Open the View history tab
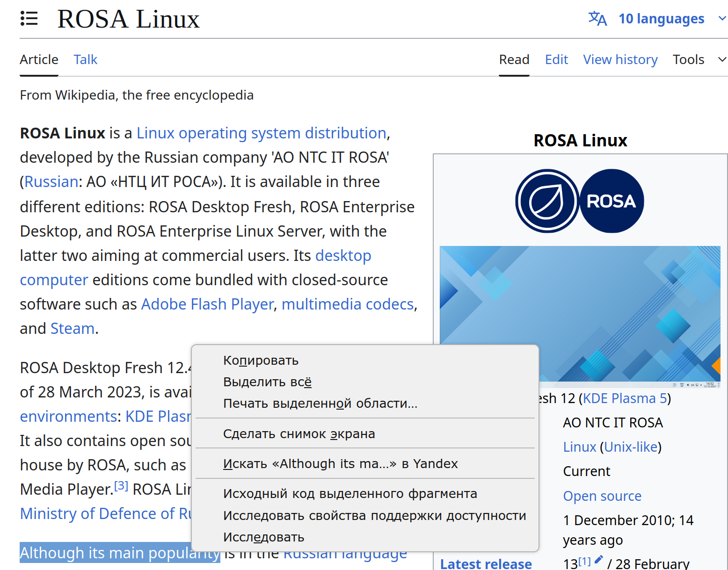The width and height of the screenshot is (728, 570). pyautogui.click(x=620, y=59)
